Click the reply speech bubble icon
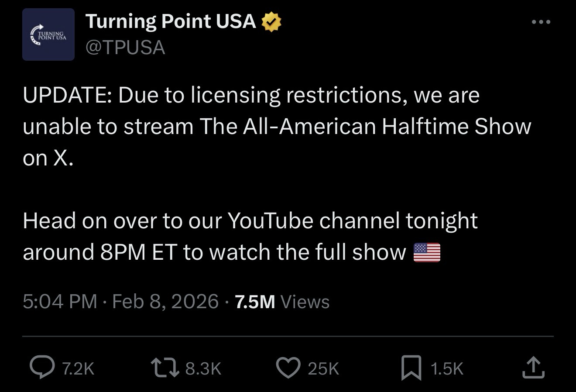The image size is (576, 392). [42, 367]
